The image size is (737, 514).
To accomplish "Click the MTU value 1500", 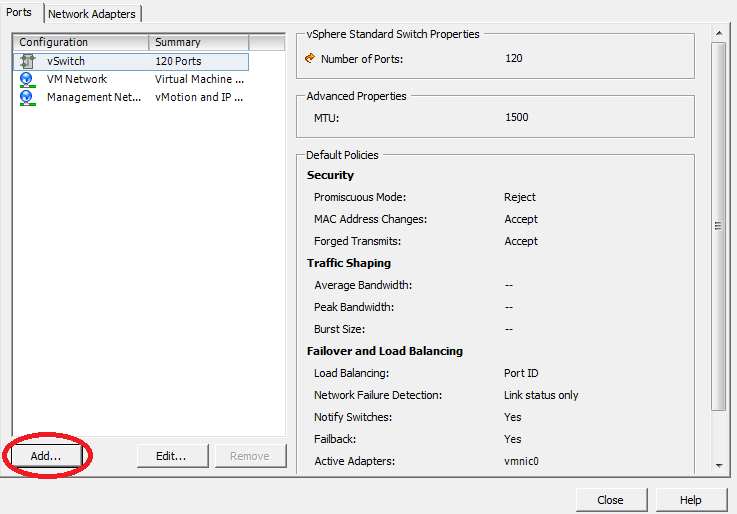I will (x=517, y=117).
